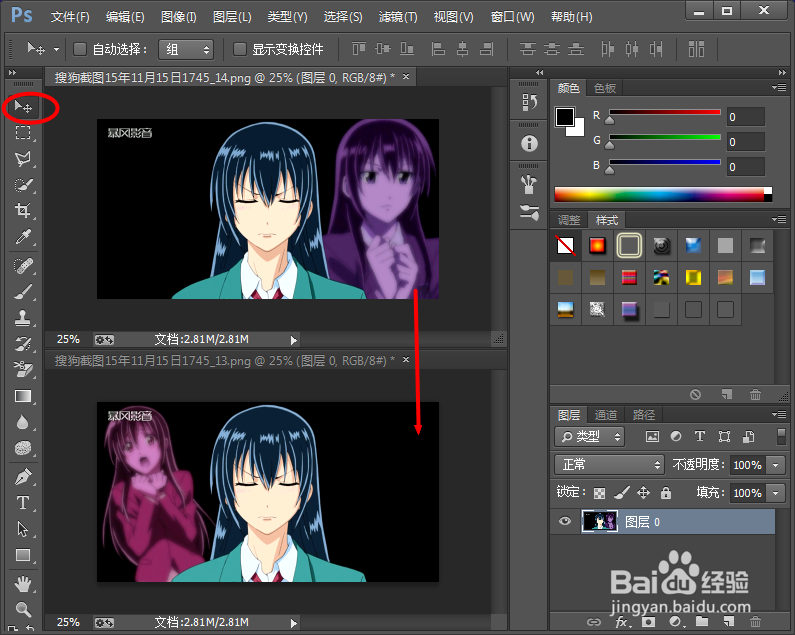Select the Zoom tool
The width and height of the screenshot is (795, 635).
pos(23,609)
